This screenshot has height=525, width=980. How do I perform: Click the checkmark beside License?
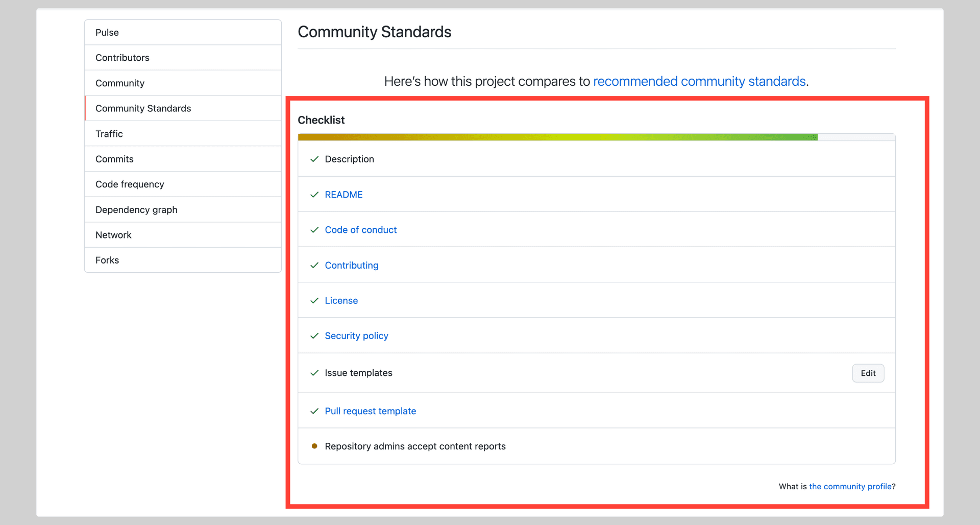(x=314, y=300)
